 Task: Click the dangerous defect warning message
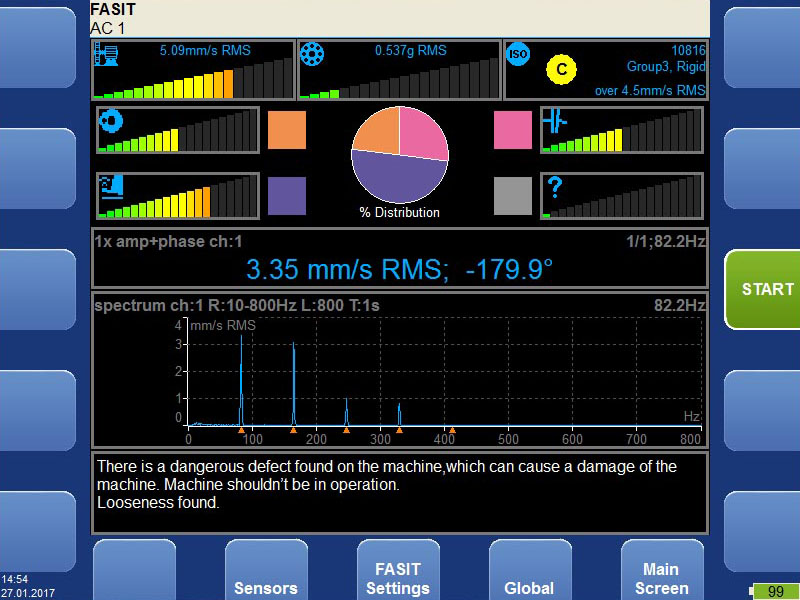pyautogui.click(x=387, y=476)
